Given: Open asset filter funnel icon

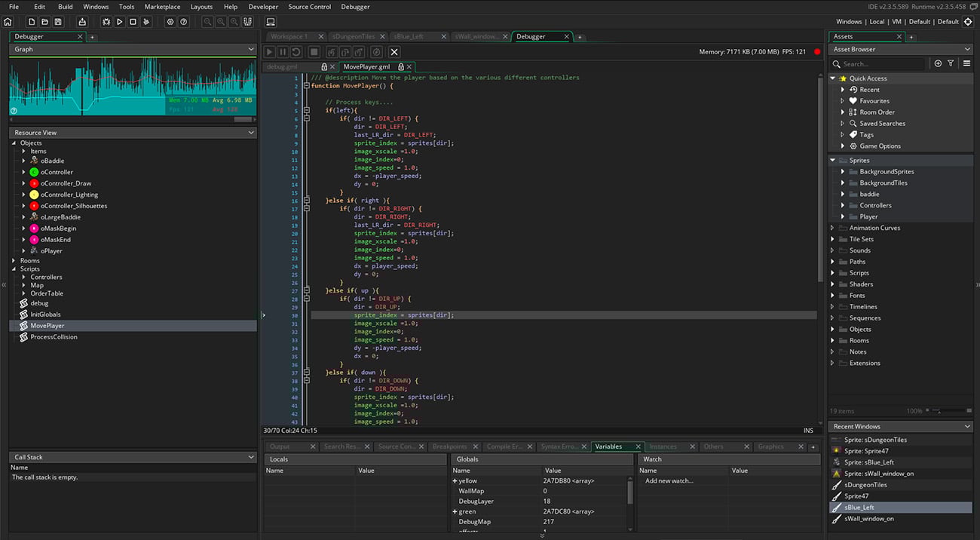Looking at the screenshot, I should pos(951,64).
